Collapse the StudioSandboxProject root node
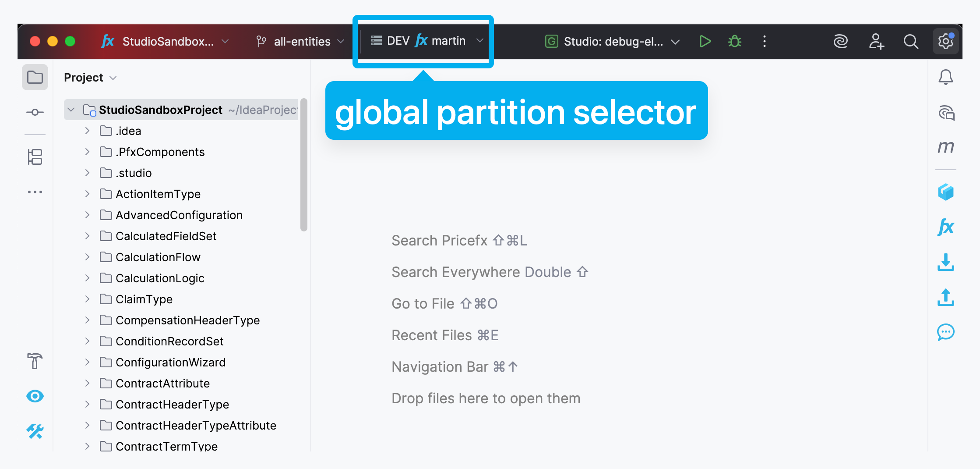 pos(71,110)
